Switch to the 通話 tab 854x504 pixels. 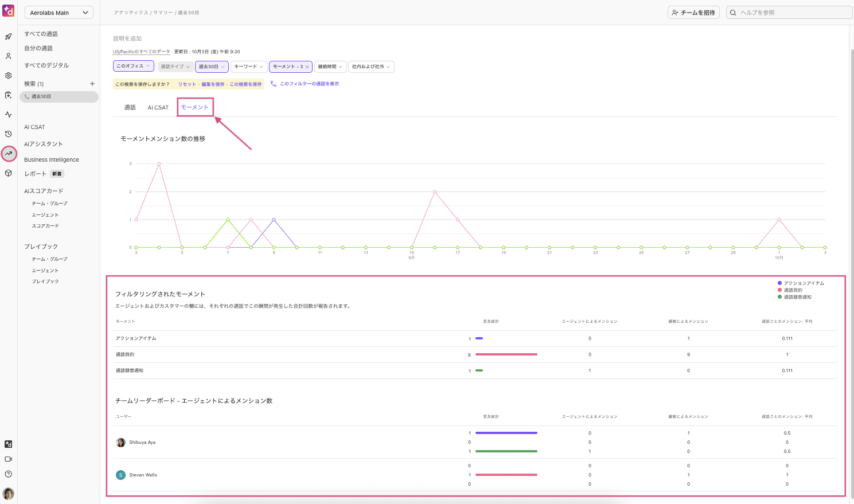tap(130, 108)
